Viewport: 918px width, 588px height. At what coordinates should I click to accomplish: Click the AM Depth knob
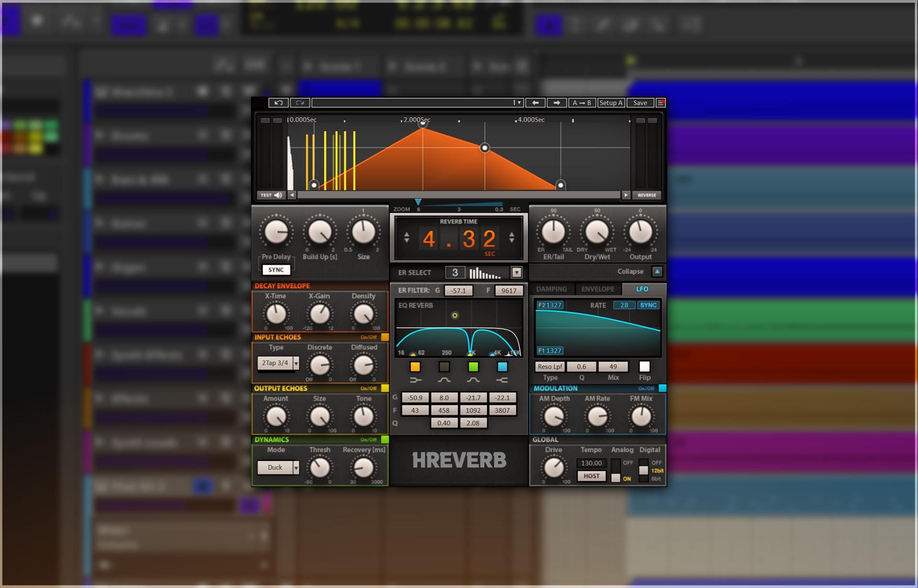554,416
